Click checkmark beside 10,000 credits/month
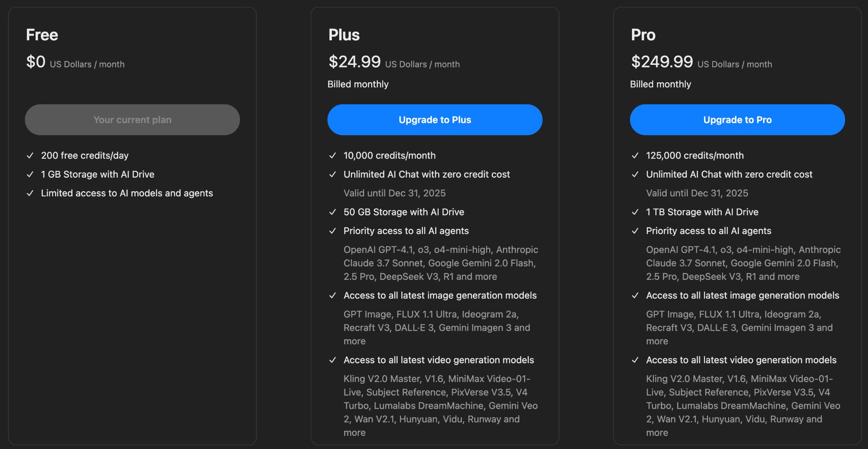The height and width of the screenshot is (449, 868). (x=333, y=156)
